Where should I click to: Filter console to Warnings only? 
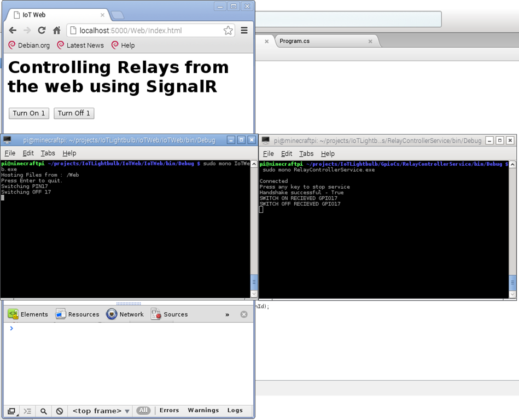point(203,411)
